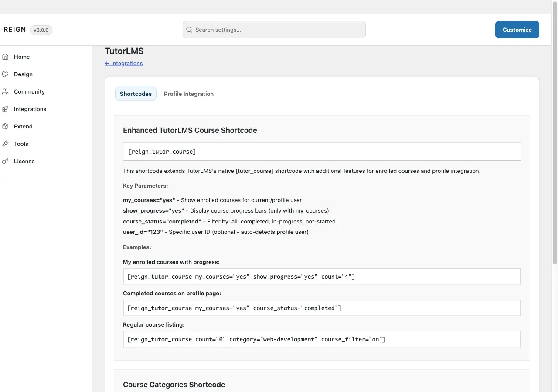Click the REIGN logo text
This screenshot has height=392, width=558.
[15, 30]
